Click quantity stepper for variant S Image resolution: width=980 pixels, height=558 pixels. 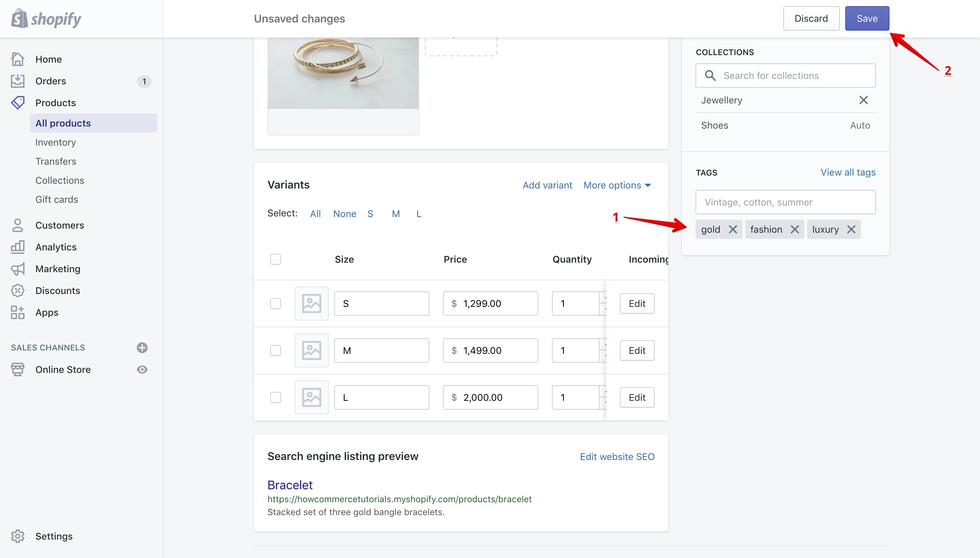tap(603, 303)
